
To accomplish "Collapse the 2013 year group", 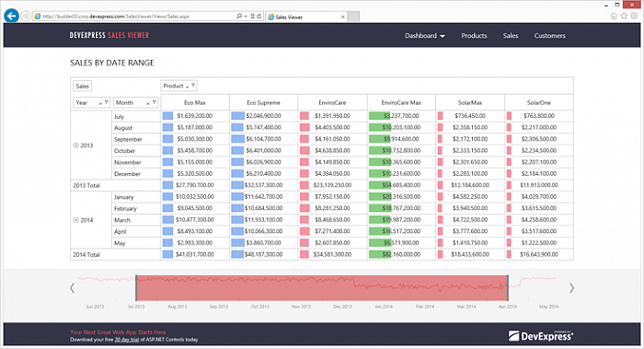I will click(x=75, y=145).
